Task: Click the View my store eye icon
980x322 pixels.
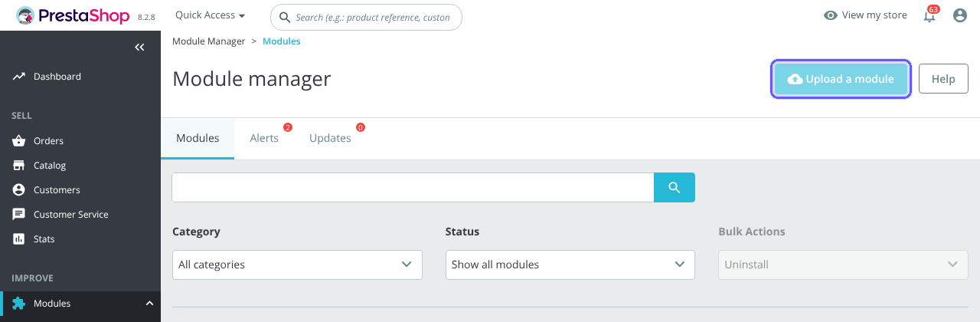Action: point(830,15)
